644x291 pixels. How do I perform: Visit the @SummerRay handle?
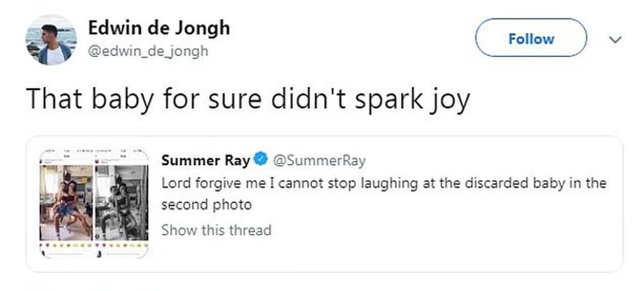click(x=319, y=160)
